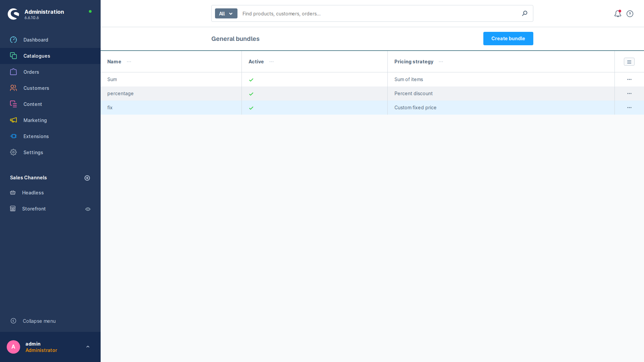Open the grid column settings list icon
This screenshot has width=644, height=362.
coord(629,62)
